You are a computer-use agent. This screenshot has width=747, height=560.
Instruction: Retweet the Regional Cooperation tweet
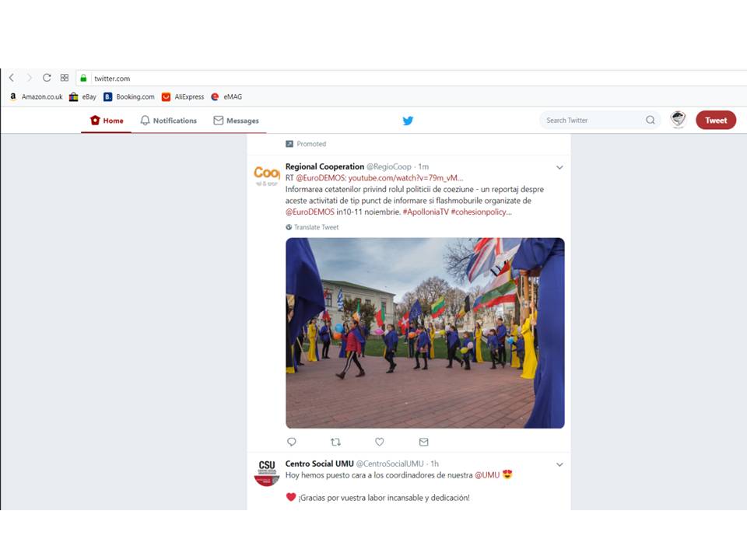coord(335,442)
